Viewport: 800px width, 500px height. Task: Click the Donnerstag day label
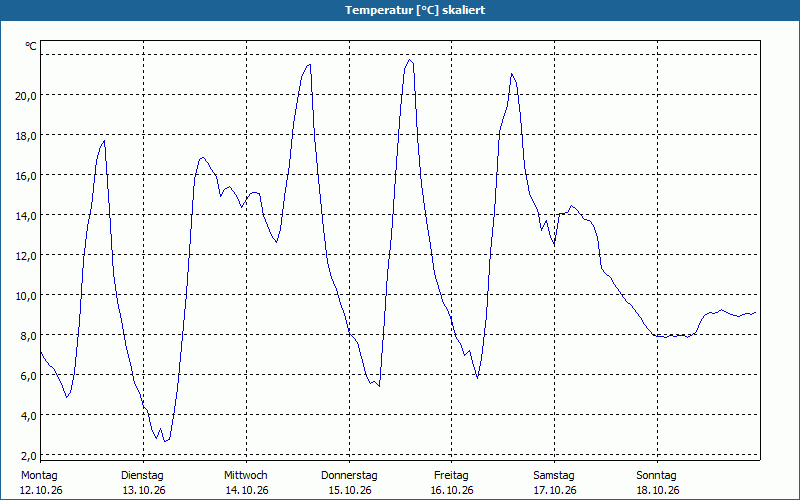(349, 476)
